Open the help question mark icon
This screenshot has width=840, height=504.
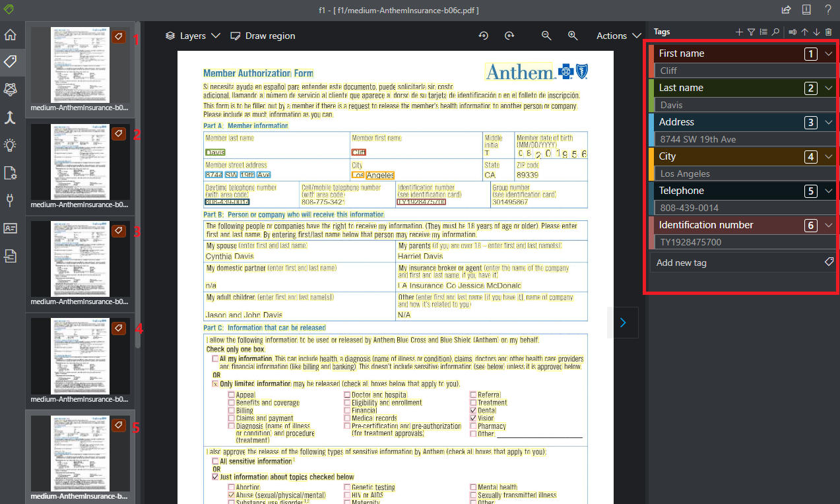click(827, 10)
